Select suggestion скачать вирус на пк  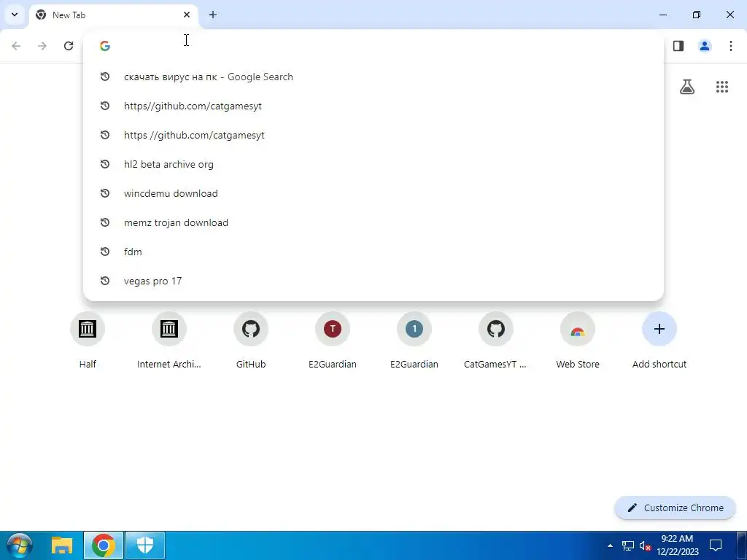[373, 77]
